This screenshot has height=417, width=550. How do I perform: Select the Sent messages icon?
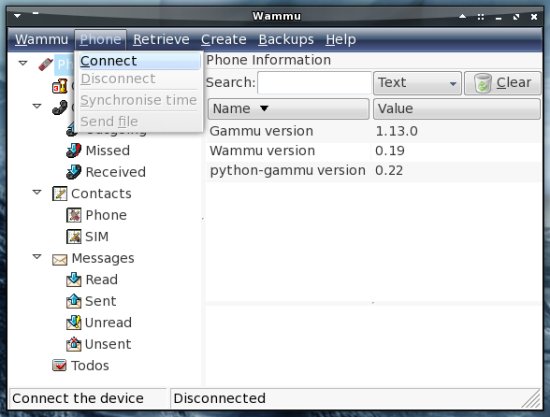(x=74, y=301)
